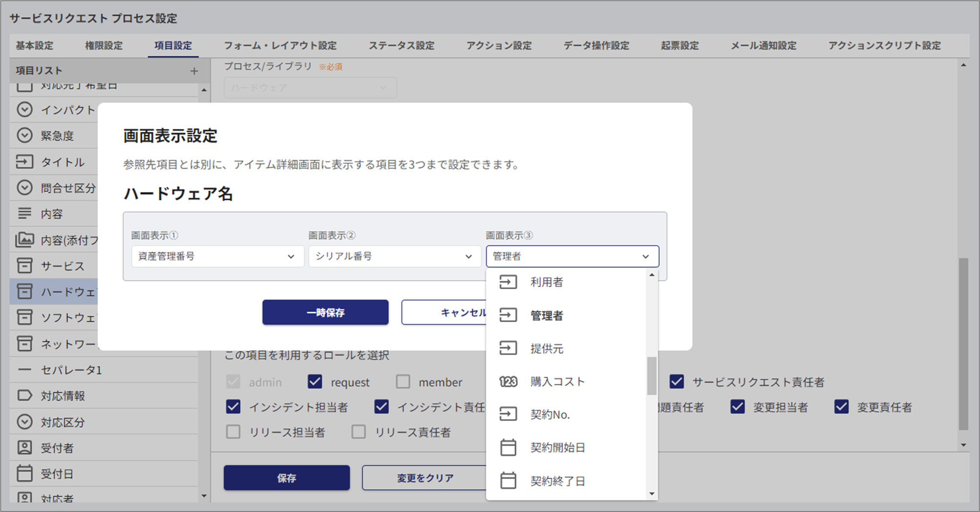Screen dimensions: 980x512
Task: Click the サービス library icon
Action: coord(24,266)
